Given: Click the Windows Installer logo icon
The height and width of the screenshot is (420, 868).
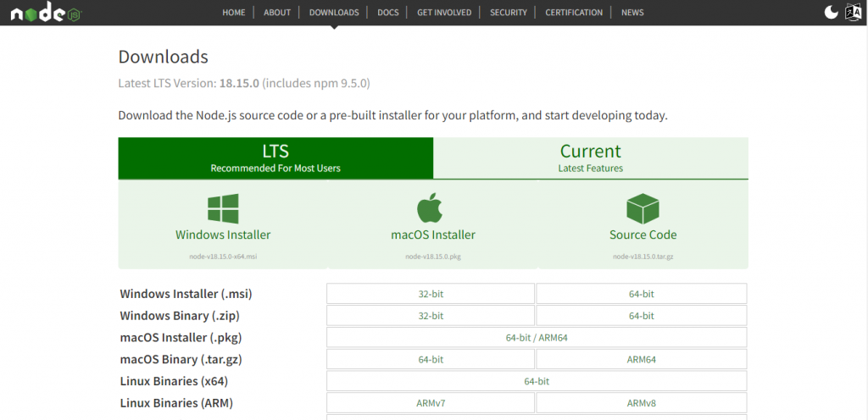Looking at the screenshot, I should pyautogui.click(x=223, y=208).
